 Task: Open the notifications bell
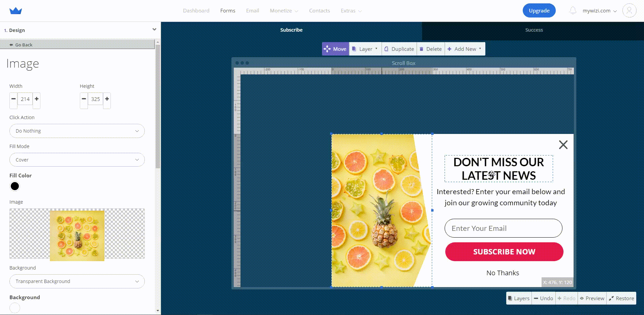[573, 11]
